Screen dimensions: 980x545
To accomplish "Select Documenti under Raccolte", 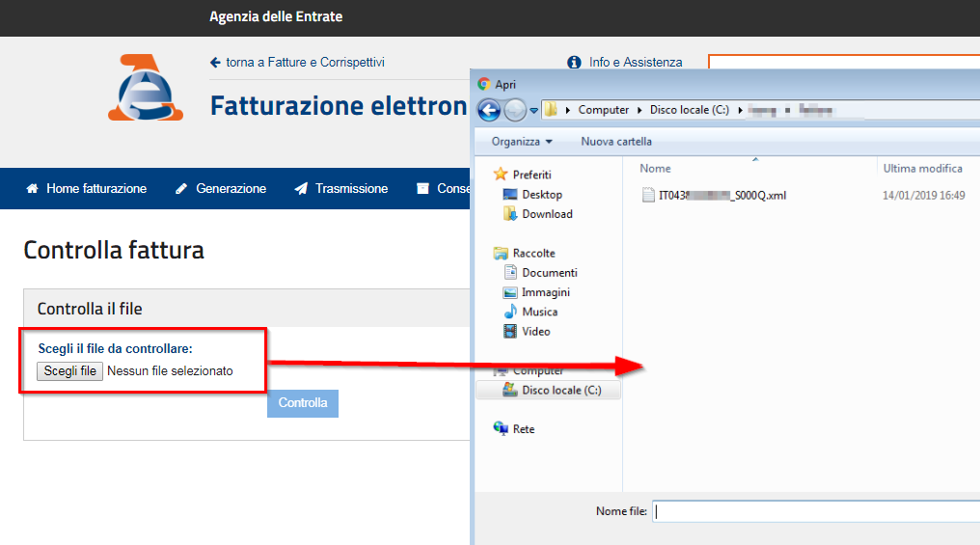I will [550, 273].
